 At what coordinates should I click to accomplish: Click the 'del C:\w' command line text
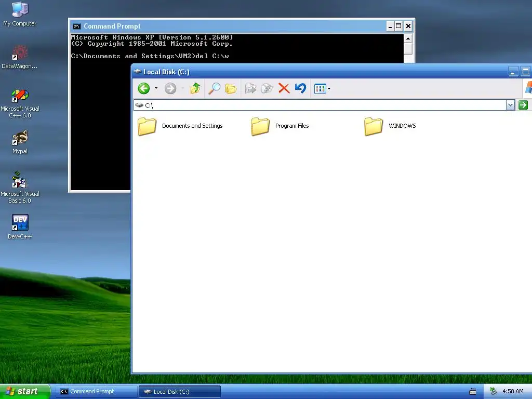(212, 56)
